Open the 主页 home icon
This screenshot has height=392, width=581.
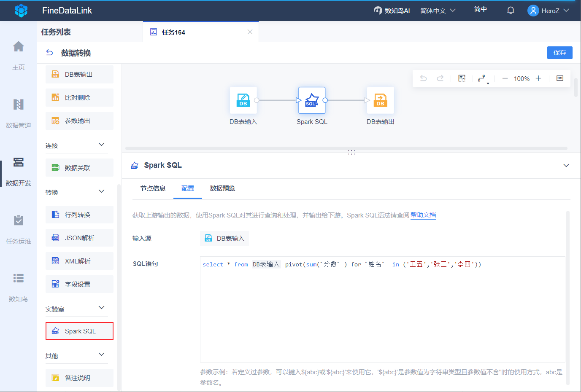click(x=19, y=46)
